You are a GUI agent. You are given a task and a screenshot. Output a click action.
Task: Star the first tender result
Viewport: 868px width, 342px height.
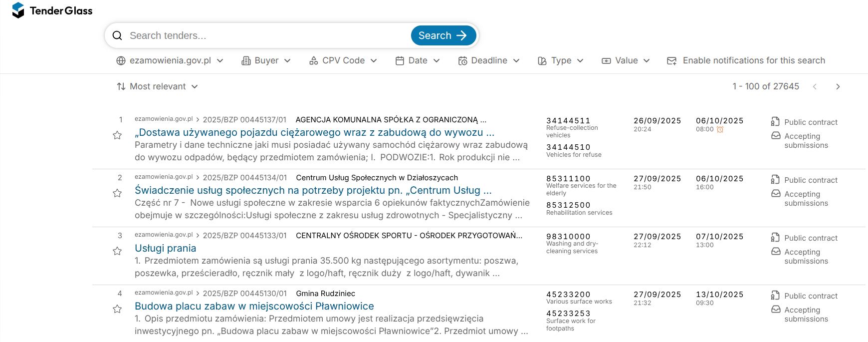(x=117, y=135)
